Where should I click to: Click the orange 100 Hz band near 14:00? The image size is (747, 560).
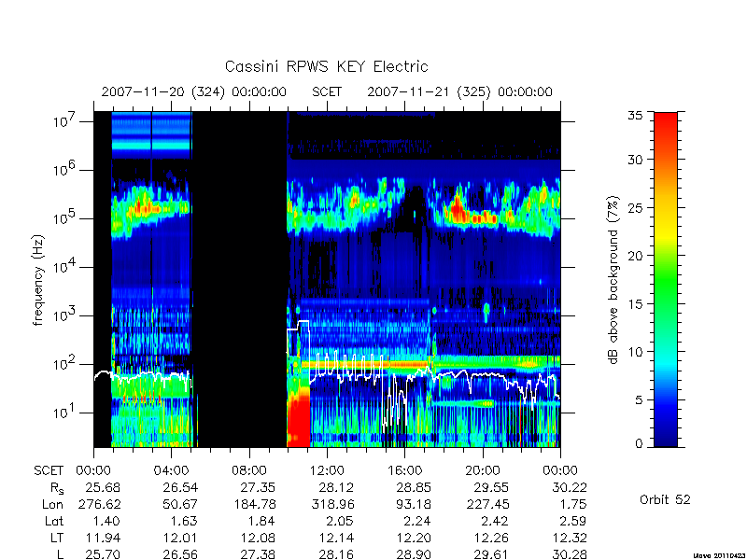[x=364, y=364]
